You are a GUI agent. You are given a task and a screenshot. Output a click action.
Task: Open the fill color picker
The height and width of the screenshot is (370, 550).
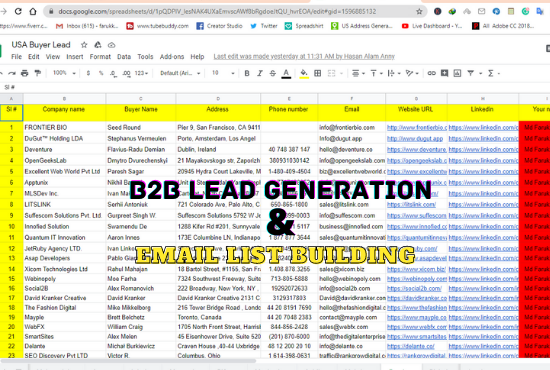click(304, 74)
